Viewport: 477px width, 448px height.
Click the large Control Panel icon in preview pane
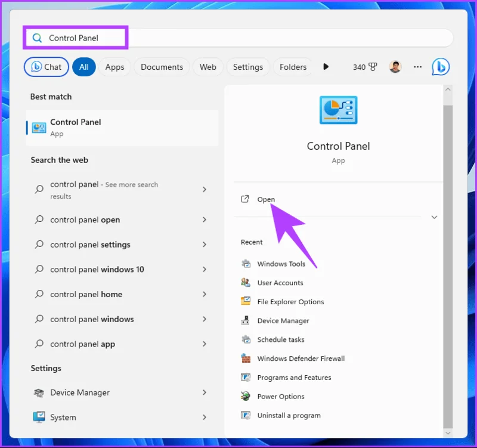coord(338,110)
